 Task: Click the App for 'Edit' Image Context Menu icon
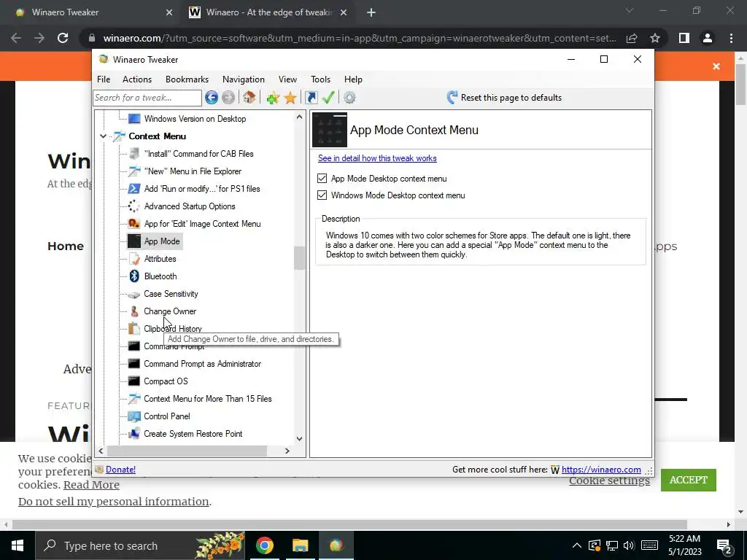134,224
